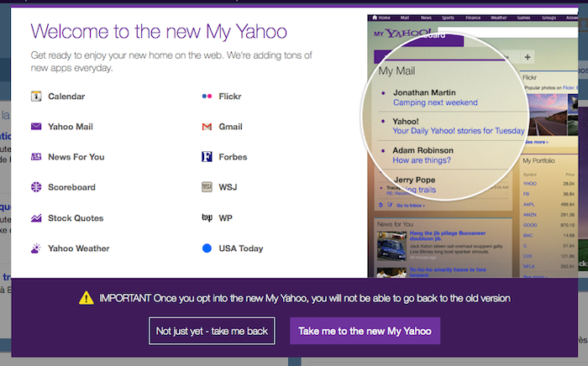588x366 pixels.
Task: Click the Flickr label
Action: pyautogui.click(x=230, y=97)
